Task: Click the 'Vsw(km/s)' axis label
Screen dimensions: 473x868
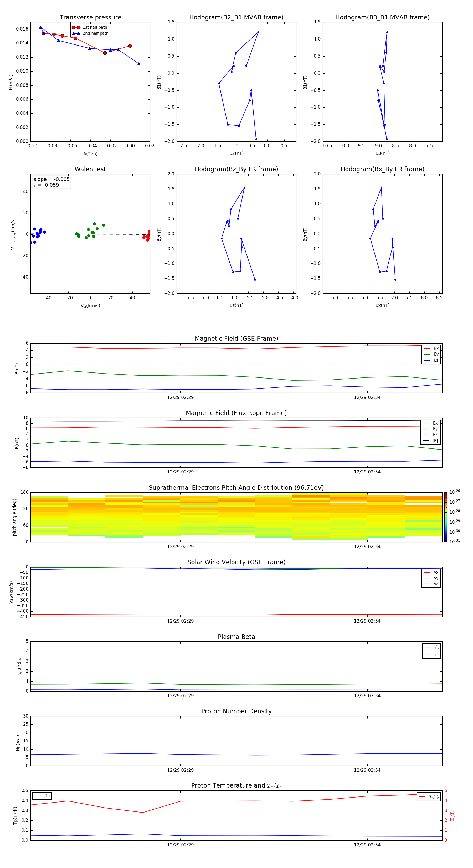Action: (11, 592)
